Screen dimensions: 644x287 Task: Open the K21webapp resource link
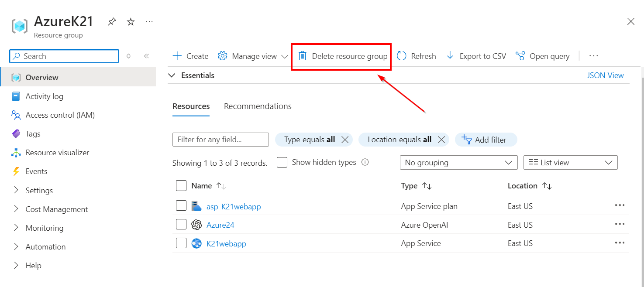point(226,244)
